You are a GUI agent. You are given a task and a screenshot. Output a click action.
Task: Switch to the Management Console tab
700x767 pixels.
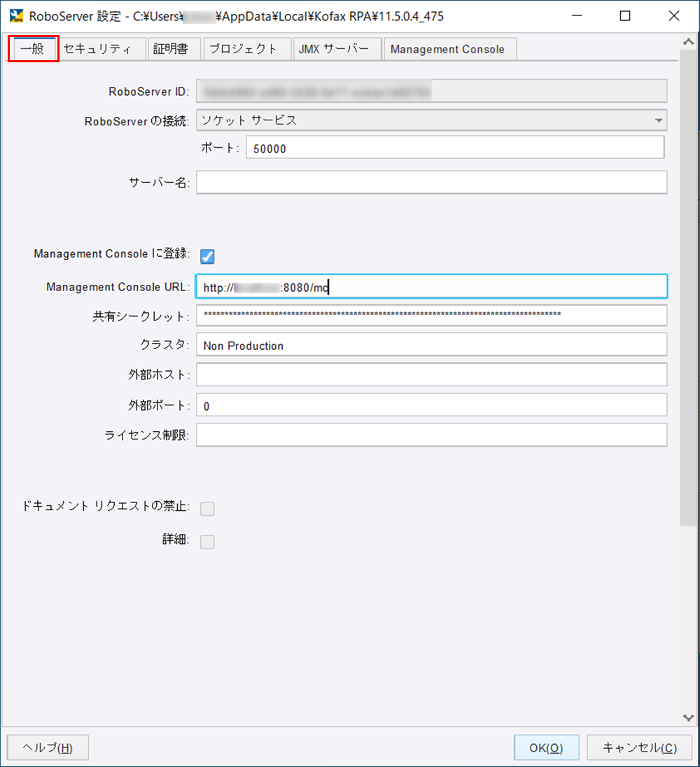(450, 49)
